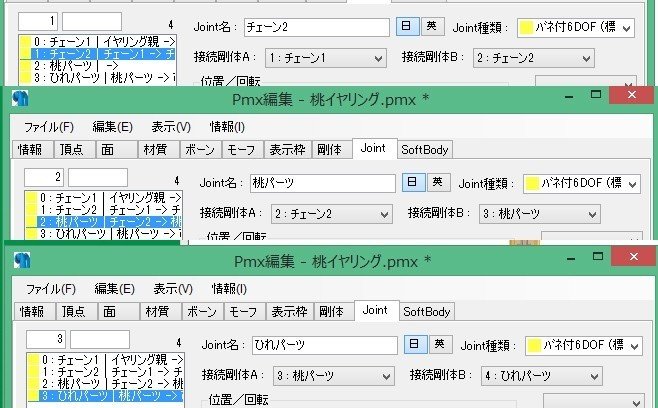Image resolution: width=658 pixels, height=408 pixels.
Task: Click index field showing 2 above the joint list
Action: tap(44, 177)
